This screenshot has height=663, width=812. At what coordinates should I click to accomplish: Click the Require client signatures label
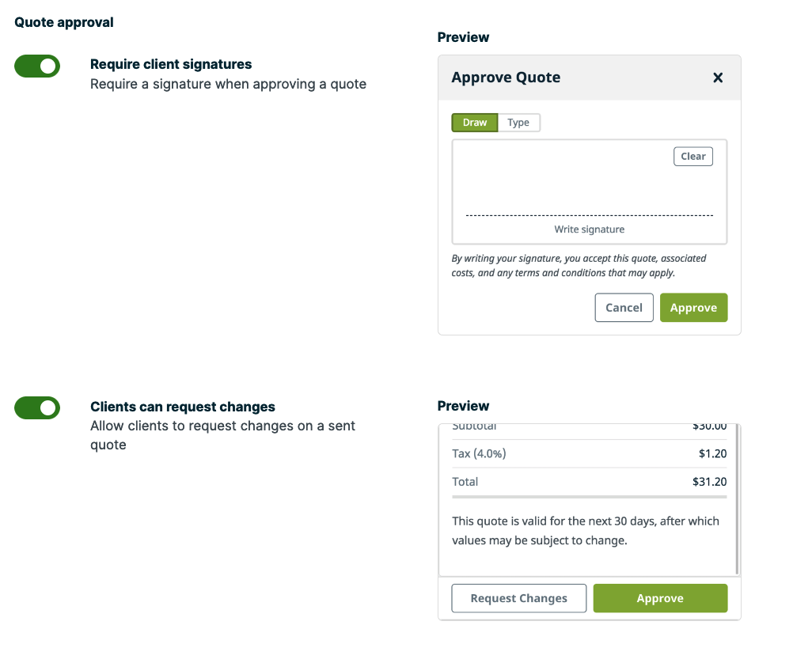coord(171,64)
